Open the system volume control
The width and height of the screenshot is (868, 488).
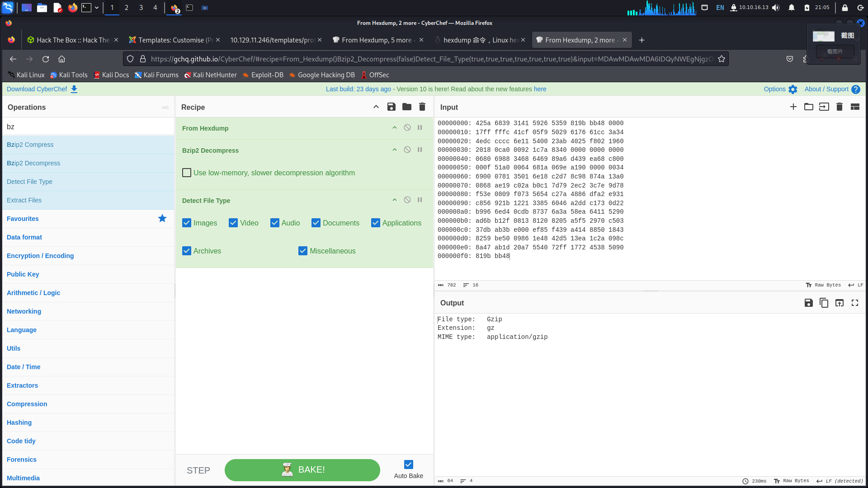click(776, 8)
